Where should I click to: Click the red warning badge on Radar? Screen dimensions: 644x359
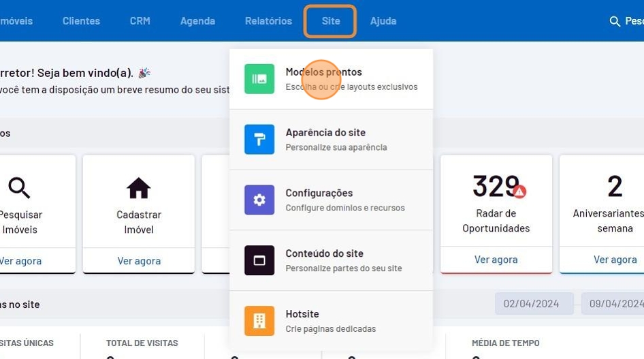pyautogui.click(x=519, y=191)
